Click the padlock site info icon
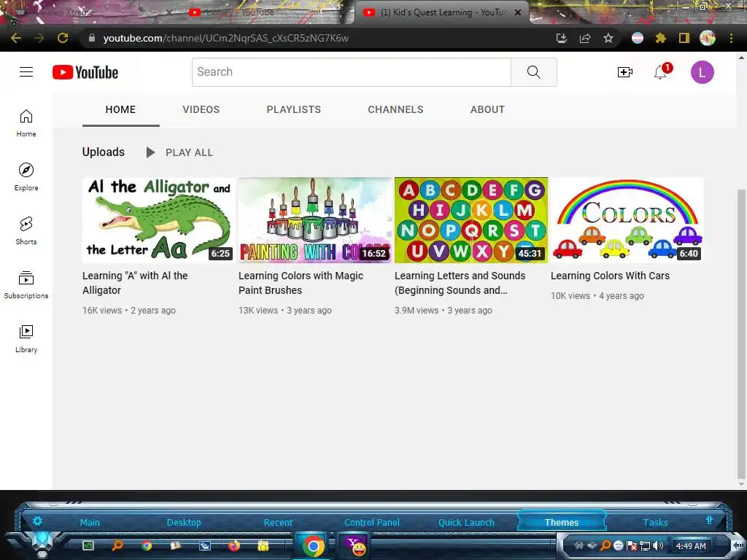Image resolution: width=747 pixels, height=560 pixels. 91,38
